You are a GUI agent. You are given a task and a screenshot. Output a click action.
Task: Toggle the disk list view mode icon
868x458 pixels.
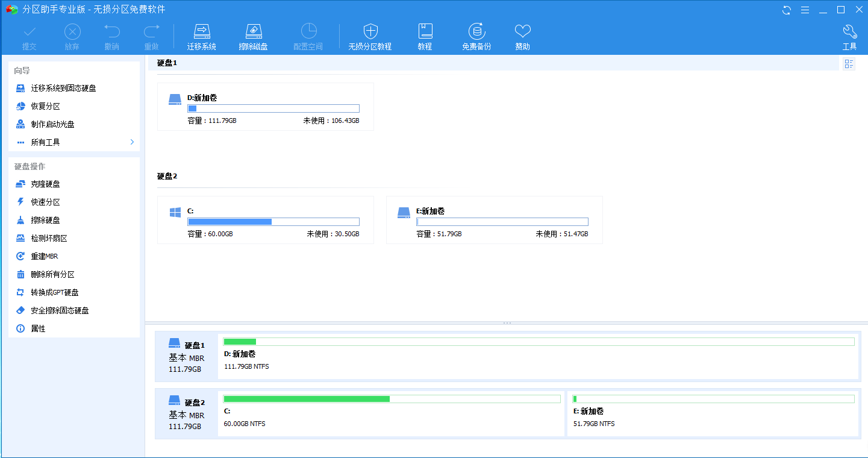(x=849, y=64)
